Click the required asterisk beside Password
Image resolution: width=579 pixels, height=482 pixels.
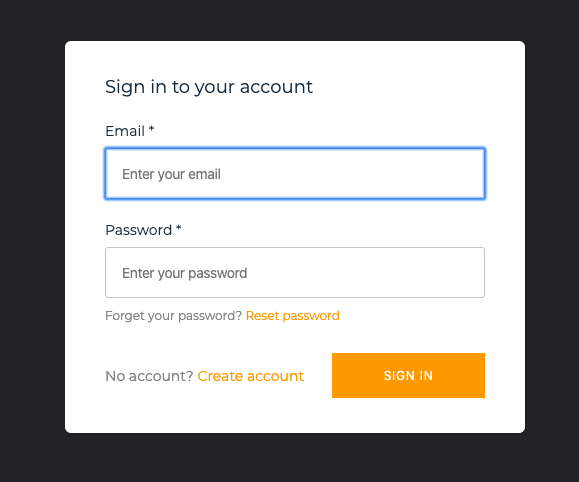pyautogui.click(x=179, y=228)
